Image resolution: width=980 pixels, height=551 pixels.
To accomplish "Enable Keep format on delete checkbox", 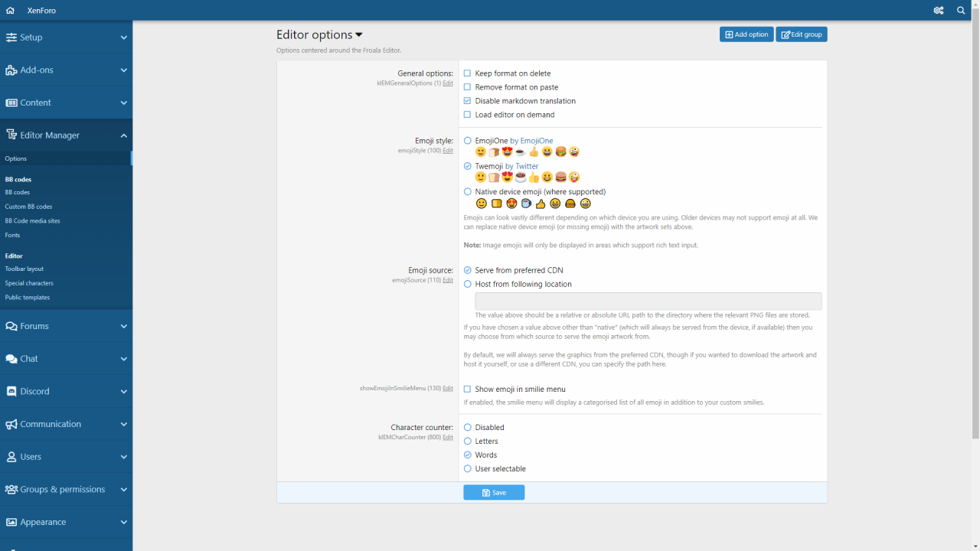I will tap(468, 73).
